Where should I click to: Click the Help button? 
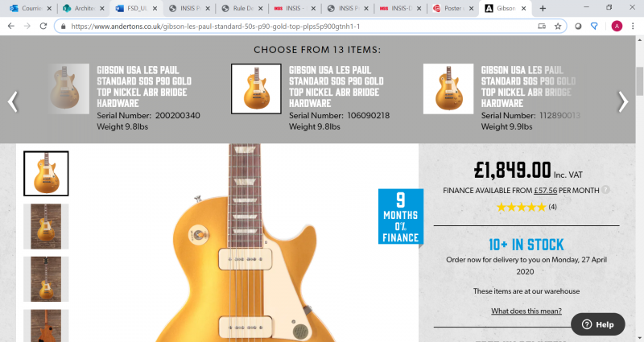tap(598, 324)
